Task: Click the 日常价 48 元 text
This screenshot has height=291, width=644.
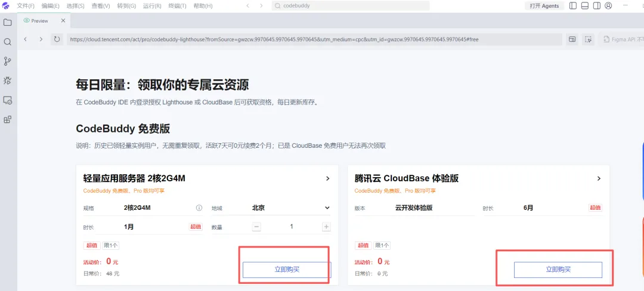Action: coord(101,273)
